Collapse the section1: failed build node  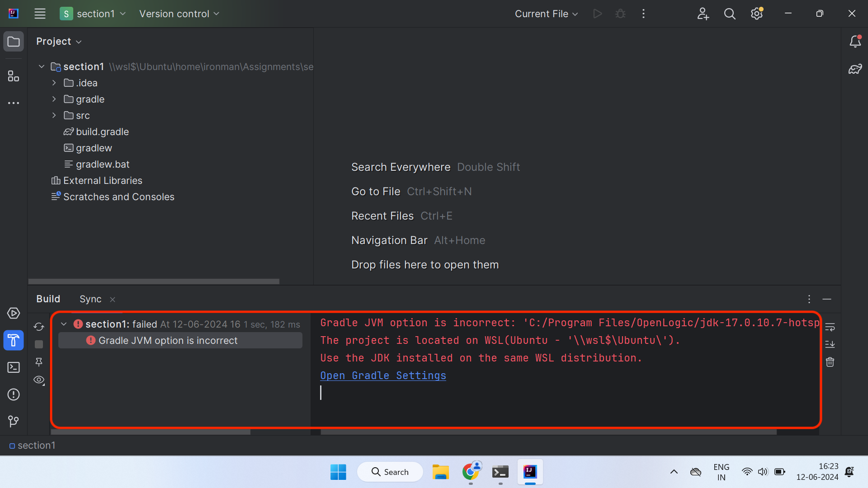[64, 324]
